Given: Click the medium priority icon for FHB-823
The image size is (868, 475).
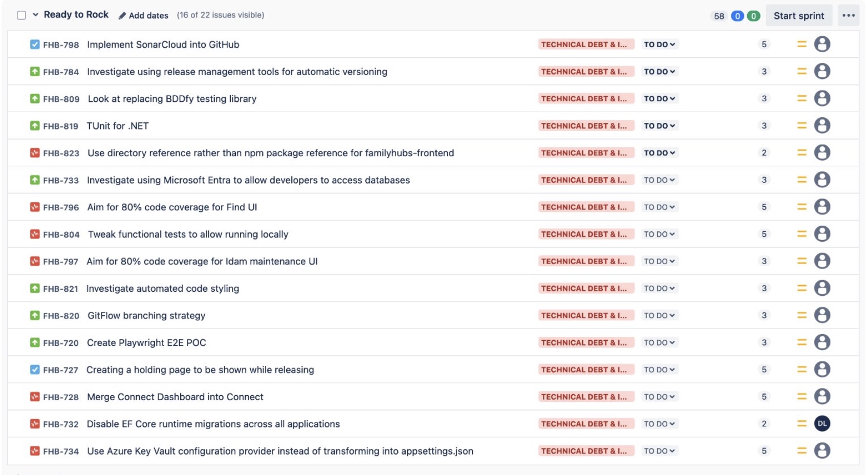Looking at the screenshot, I should [x=802, y=153].
